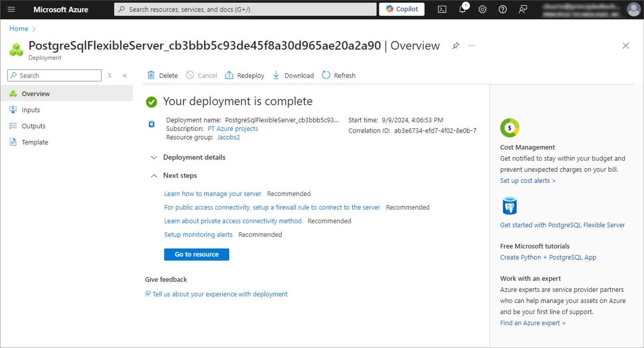Open Get started with PostgreSQL Flexible Server

pyautogui.click(x=562, y=225)
